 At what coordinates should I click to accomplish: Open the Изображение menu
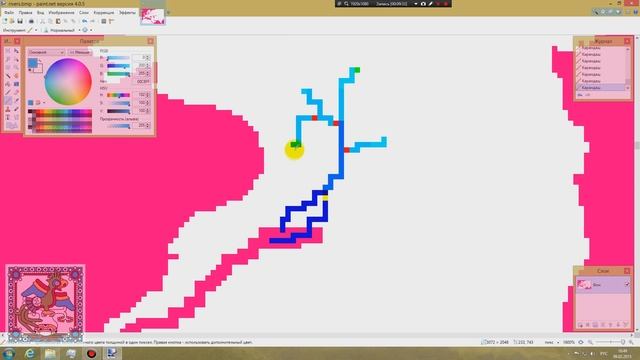click(x=61, y=13)
